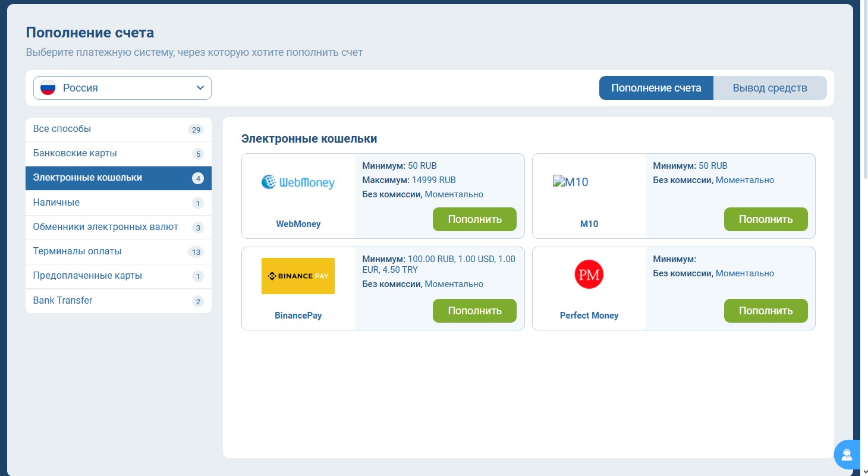868x476 pixels.
Task: Click the WebMoney name label
Action: click(x=298, y=224)
